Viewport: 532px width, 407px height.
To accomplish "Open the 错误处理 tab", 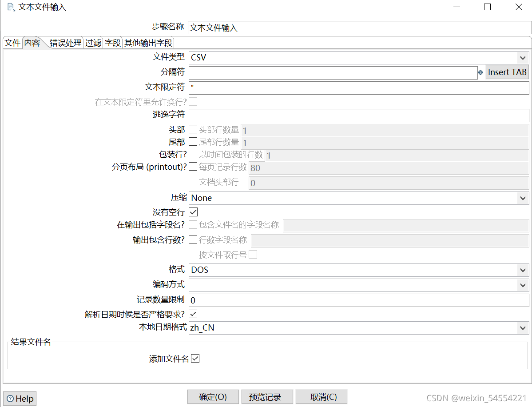I will coord(65,43).
